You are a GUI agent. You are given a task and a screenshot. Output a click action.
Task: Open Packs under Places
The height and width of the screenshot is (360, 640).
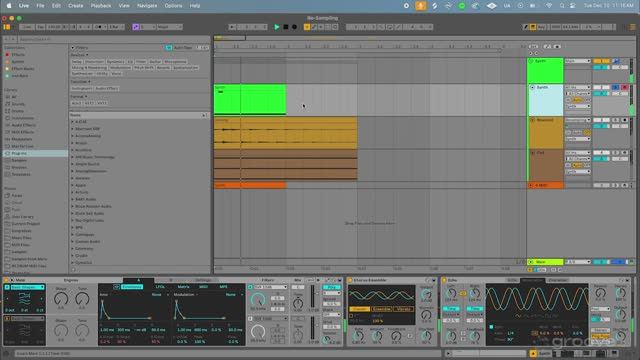[x=17, y=196]
